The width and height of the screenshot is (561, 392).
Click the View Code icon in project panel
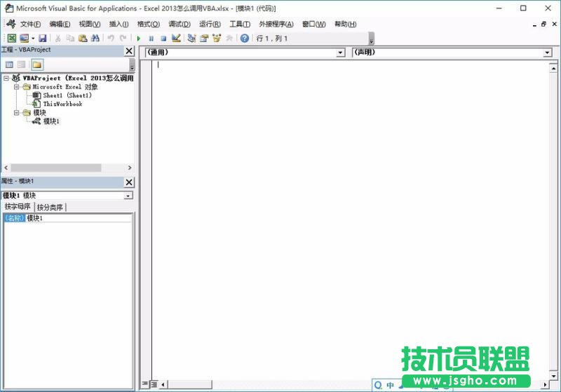[x=9, y=65]
